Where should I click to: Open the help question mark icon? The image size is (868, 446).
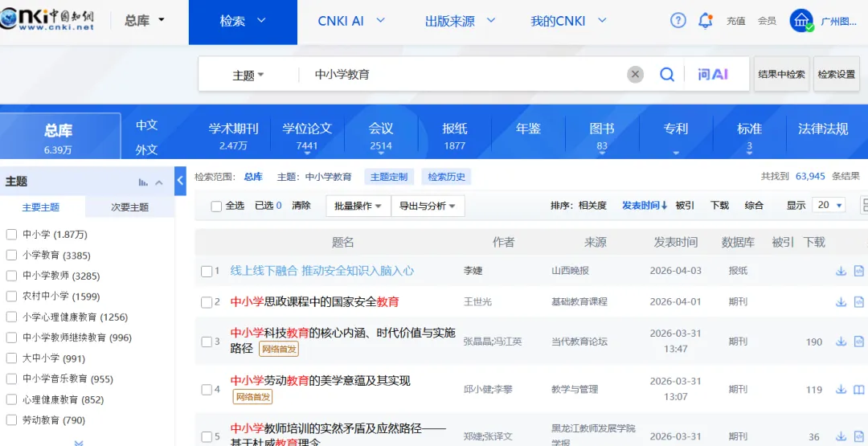[x=678, y=21]
